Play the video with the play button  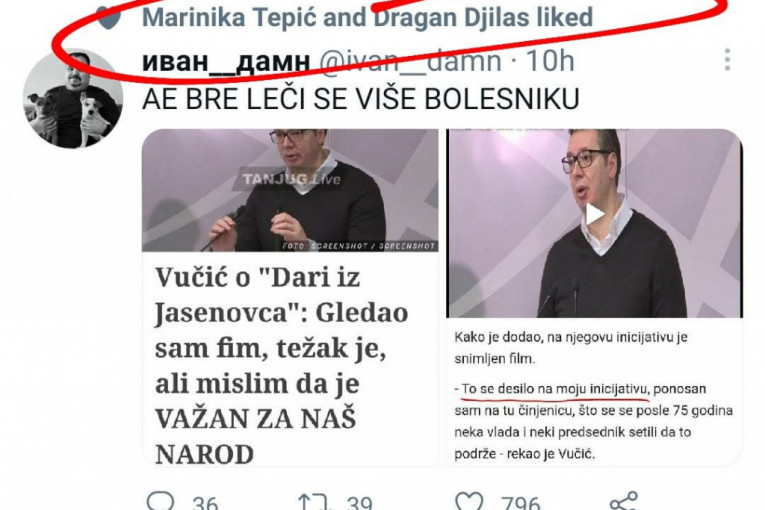pyautogui.click(x=594, y=215)
